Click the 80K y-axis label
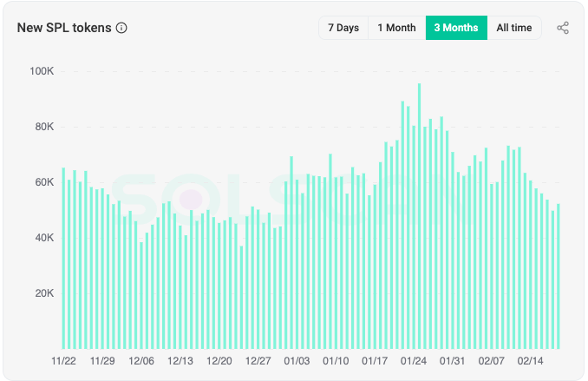Screen dimensions: 588x381 tap(44, 127)
